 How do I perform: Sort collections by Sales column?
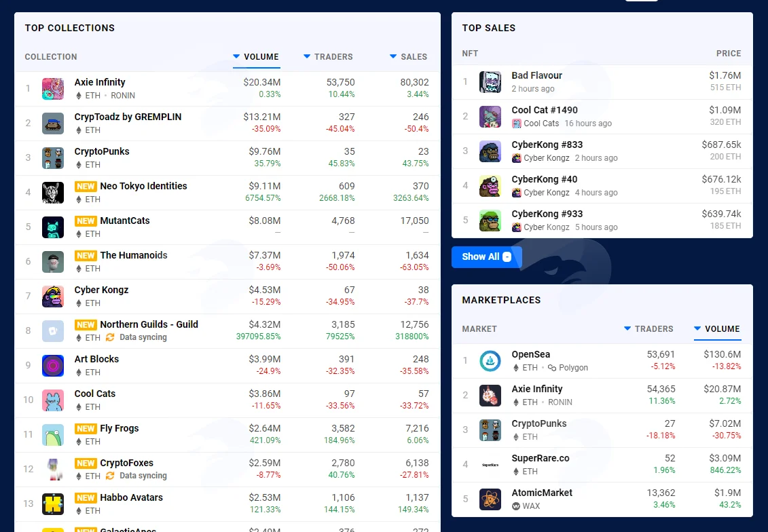click(409, 57)
